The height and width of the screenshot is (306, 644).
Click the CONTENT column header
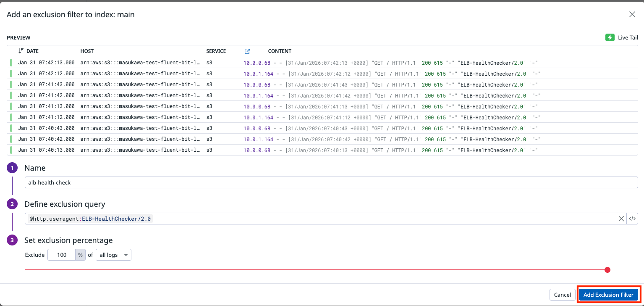(x=280, y=51)
